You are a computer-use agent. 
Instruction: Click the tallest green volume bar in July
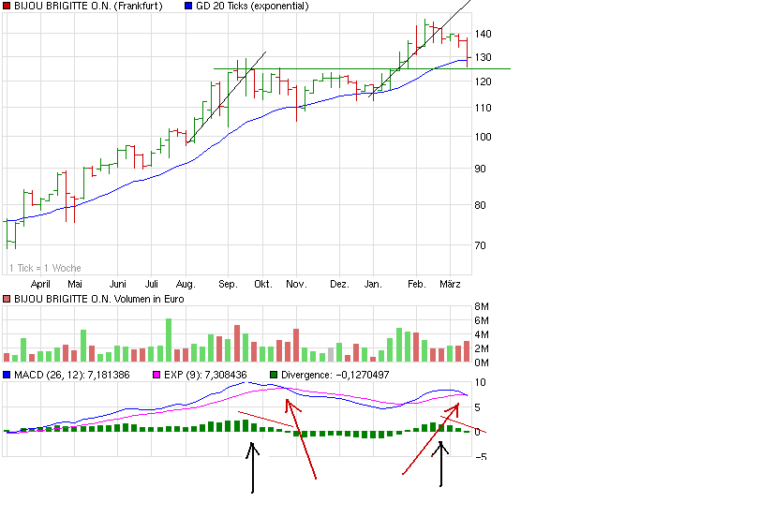tap(169, 340)
